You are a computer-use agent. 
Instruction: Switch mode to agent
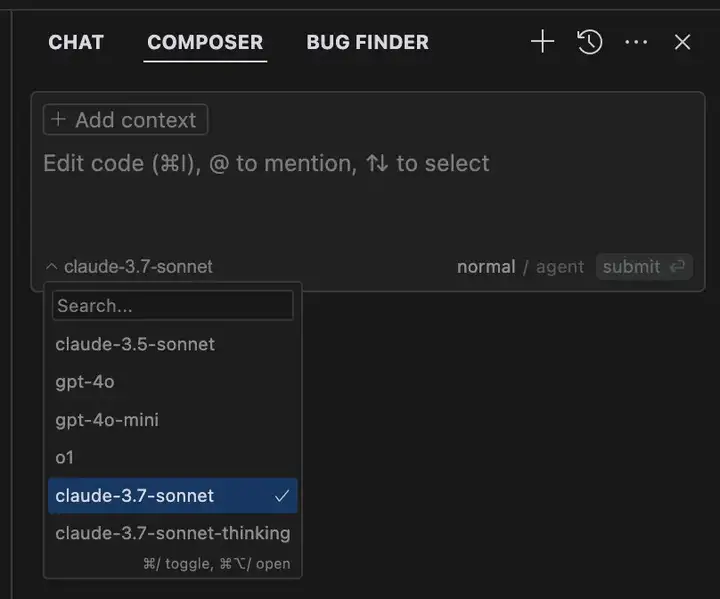(x=560, y=267)
